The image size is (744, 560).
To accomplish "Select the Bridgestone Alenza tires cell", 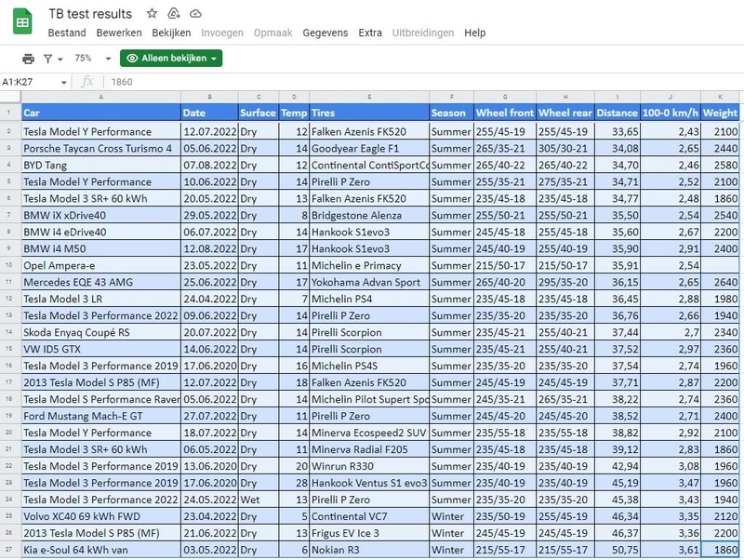I will (369, 216).
